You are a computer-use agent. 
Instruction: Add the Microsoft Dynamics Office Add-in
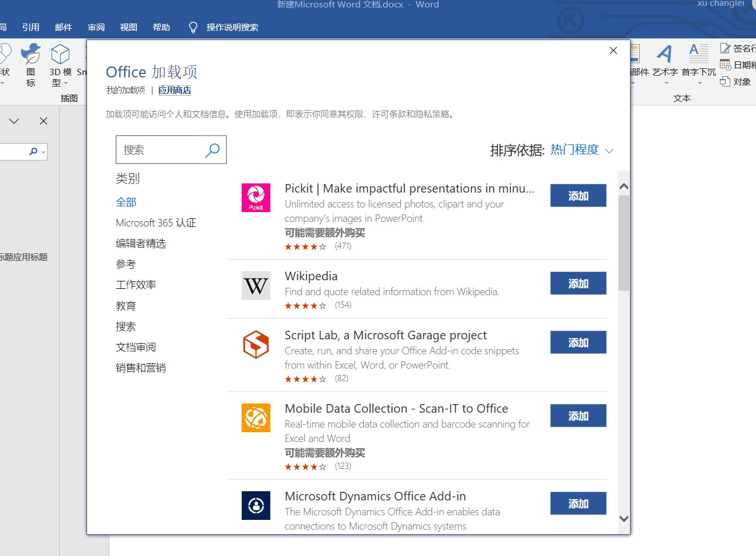578,503
